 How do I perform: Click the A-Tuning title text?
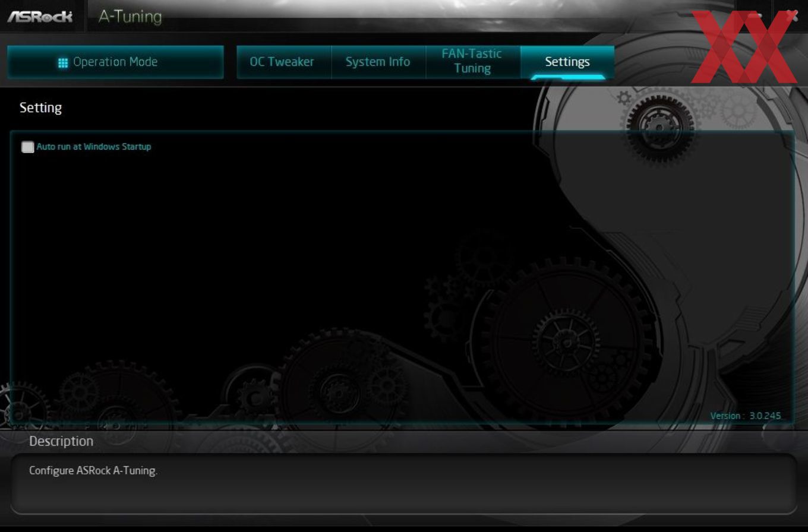point(130,16)
